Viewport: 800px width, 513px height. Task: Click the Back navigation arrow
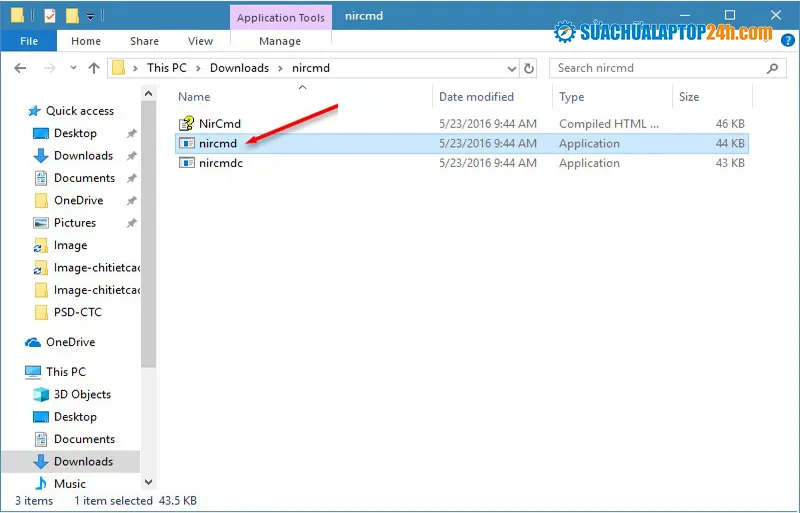coord(20,68)
